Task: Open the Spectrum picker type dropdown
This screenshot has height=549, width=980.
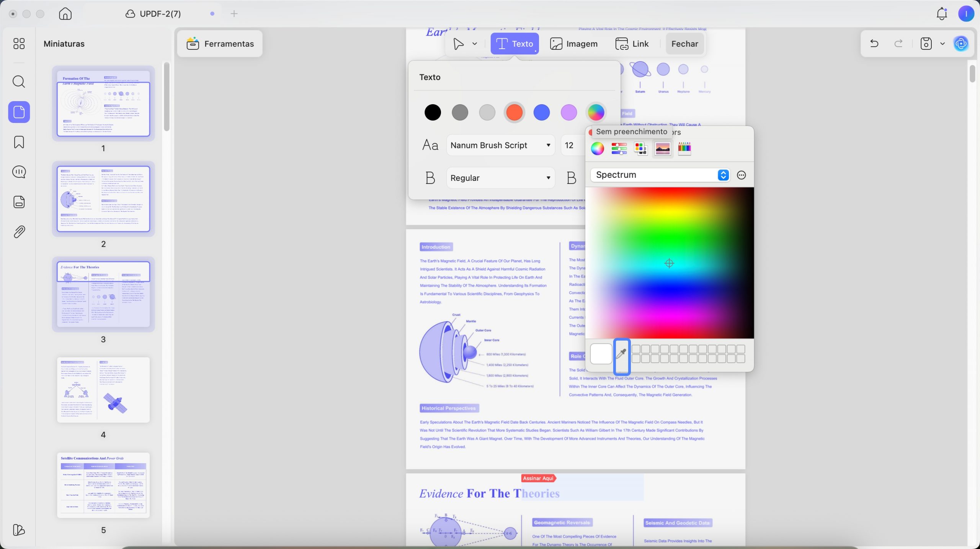Action: [660, 175]
